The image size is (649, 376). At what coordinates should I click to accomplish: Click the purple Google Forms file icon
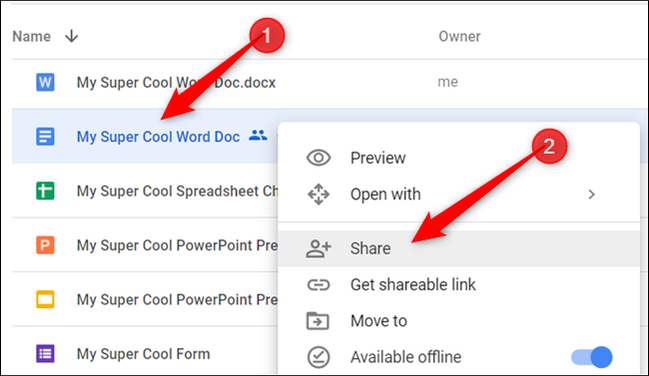[x=45, y=354]
